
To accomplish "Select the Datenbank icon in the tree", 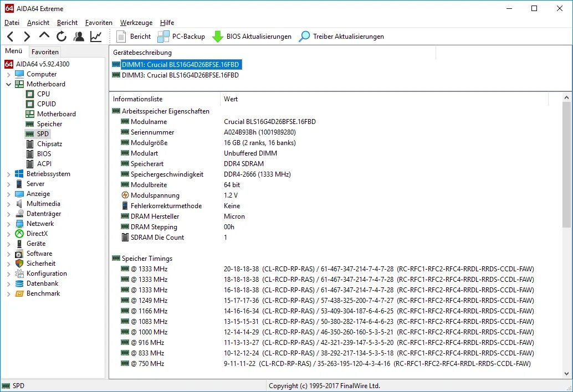I will point(19,283).
